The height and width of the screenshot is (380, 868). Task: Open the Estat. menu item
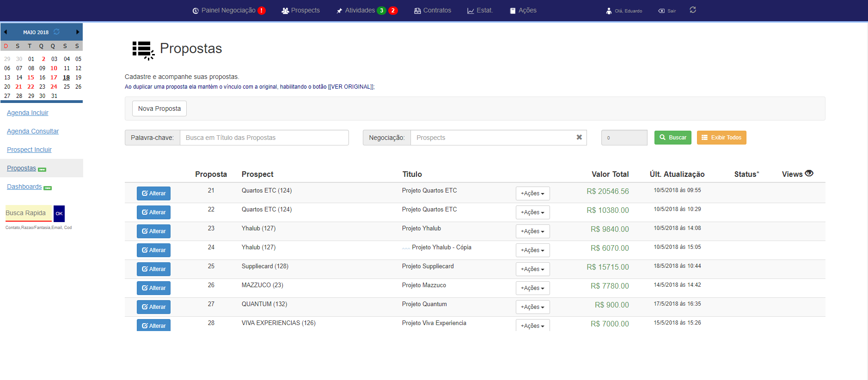pos(480,10)
